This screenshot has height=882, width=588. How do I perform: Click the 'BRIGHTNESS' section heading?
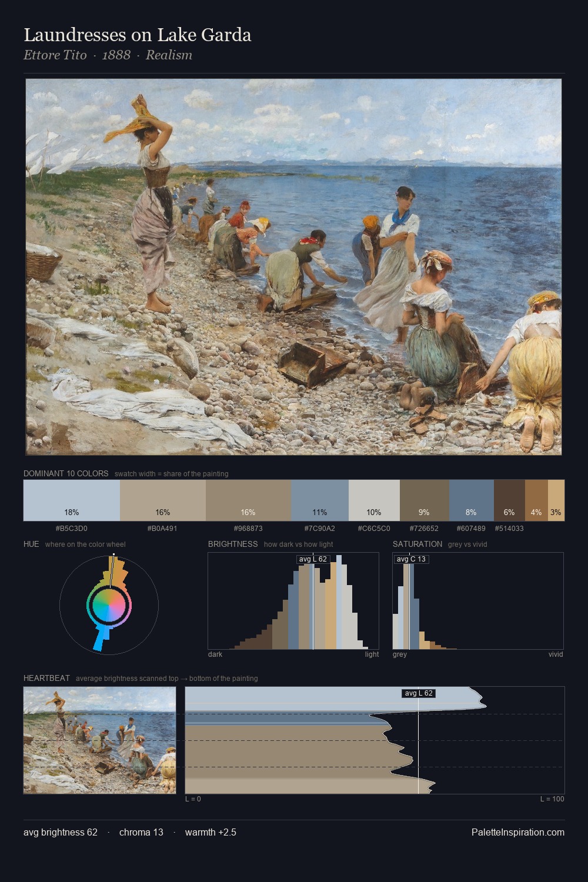coord(233,544)
